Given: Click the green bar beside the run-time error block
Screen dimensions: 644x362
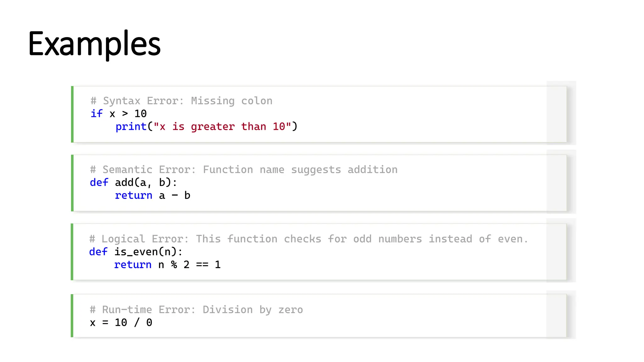Looking at the screenshot, I should pyautogui.click(x=72, y=315).
